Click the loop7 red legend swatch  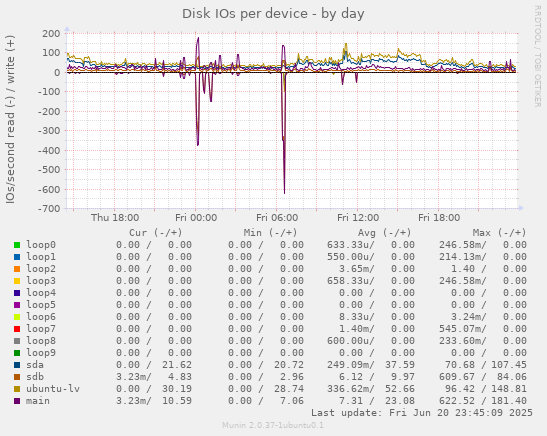[x=17, y=329]
